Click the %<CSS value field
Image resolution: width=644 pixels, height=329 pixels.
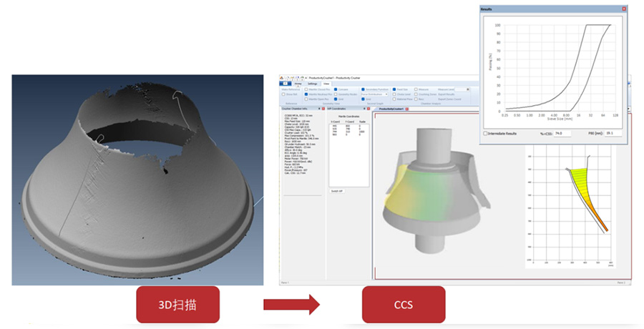[x=563, y=133]
